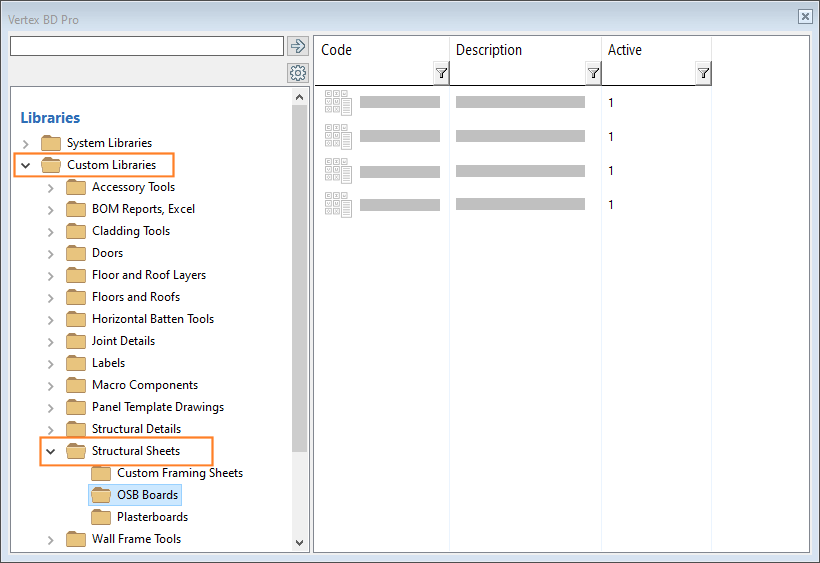Select the Plasterboards folder
Image resolution: width=820 pixels, height=563 pixels.
point(151,517)
